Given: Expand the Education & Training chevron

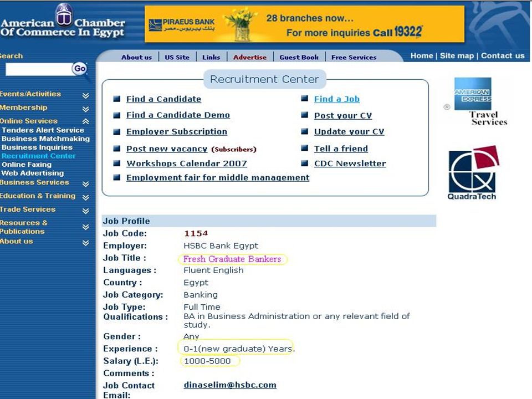Looking at the screenshot, I should (86, 197).
